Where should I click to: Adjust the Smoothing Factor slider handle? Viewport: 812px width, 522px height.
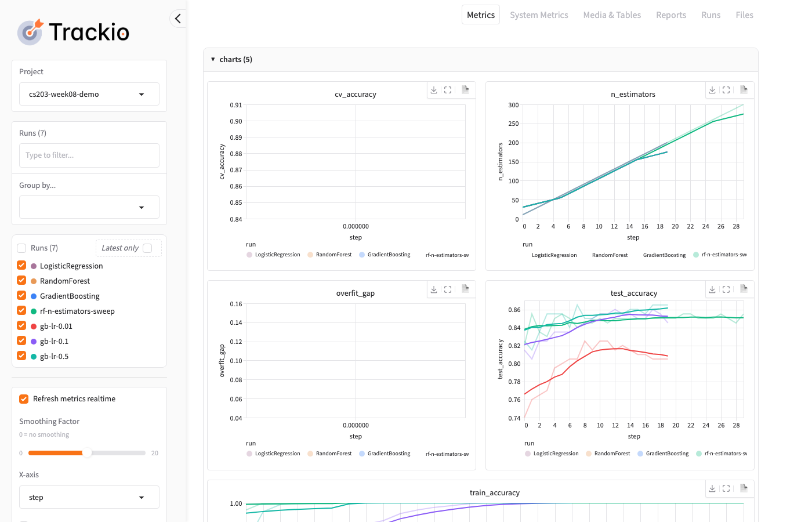pyautogui.click(x=87, y=453)
